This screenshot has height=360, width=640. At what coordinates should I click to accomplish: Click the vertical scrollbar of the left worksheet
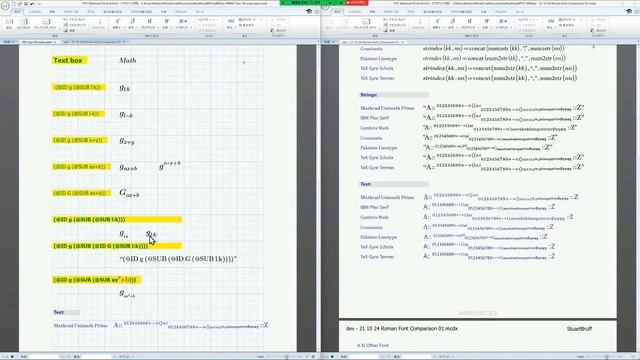(x=318, y=198)
